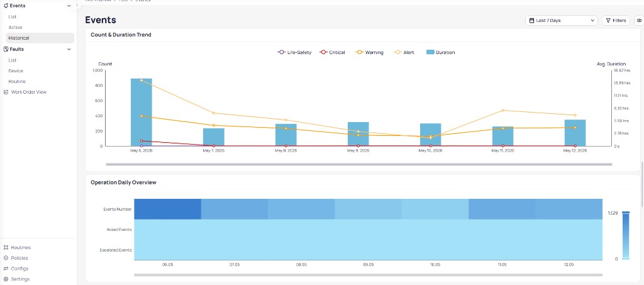
Task: Click the May 7 duration bar
Action: [214, 137]
